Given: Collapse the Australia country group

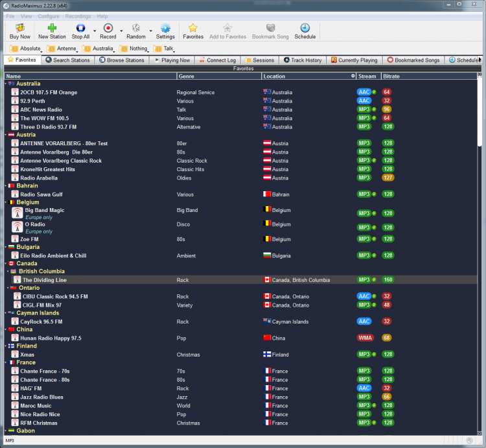Looking at the screenshot, I should click(6, 84).
